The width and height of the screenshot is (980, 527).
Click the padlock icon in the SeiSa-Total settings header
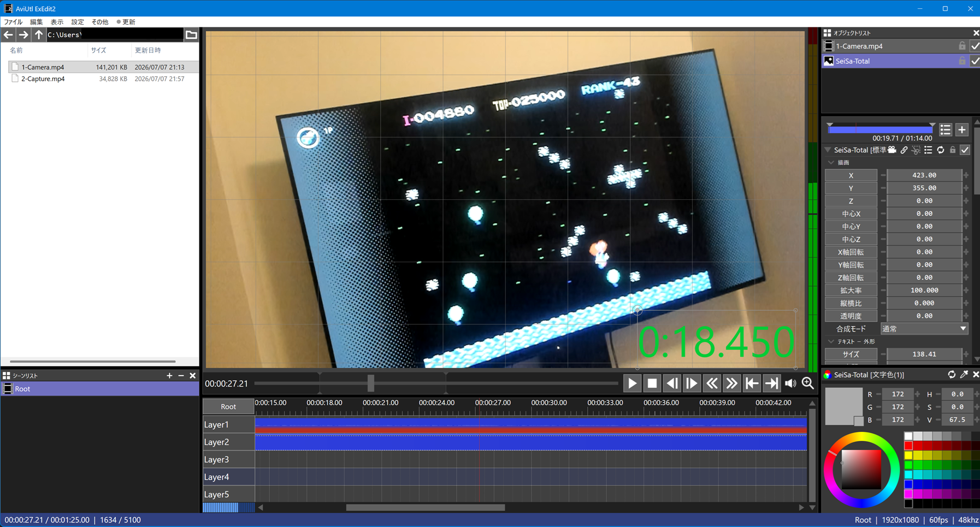(953, 150)
